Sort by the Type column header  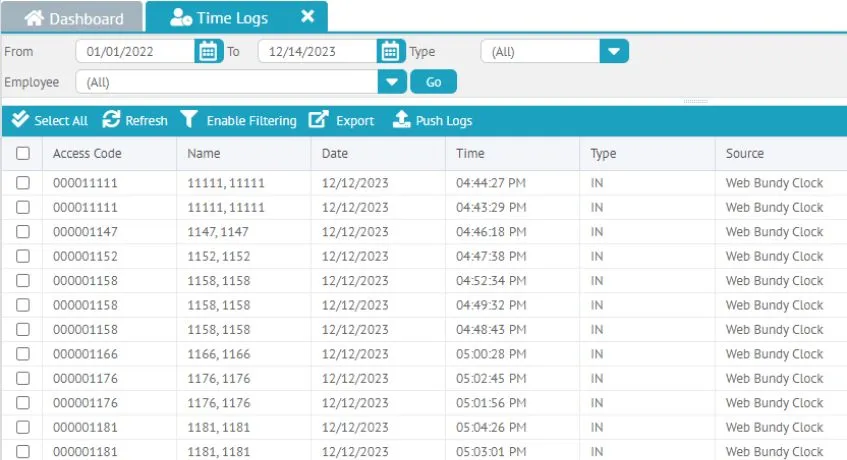tap(648, 153)
